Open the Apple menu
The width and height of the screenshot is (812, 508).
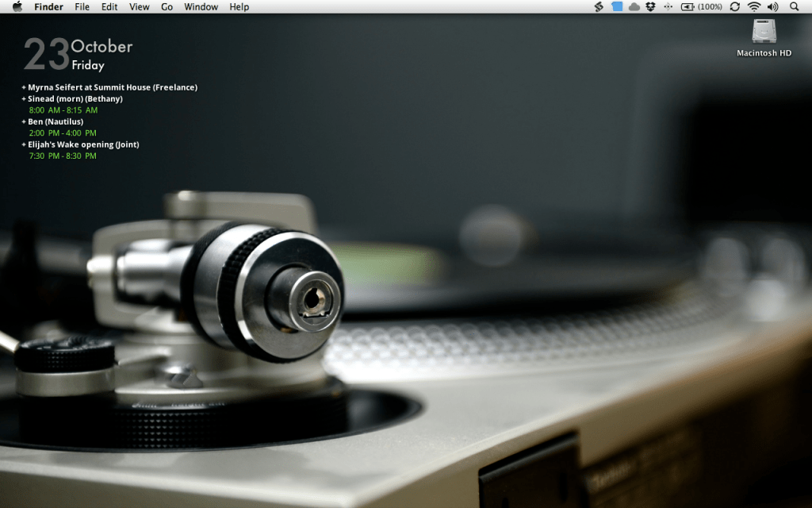point(17,6)
